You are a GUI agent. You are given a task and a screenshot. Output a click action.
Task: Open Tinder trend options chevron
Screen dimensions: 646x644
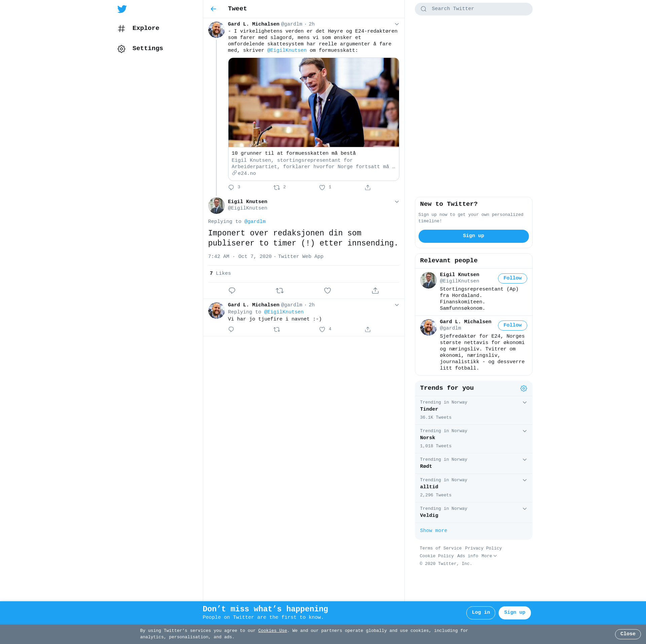[525, 403]
